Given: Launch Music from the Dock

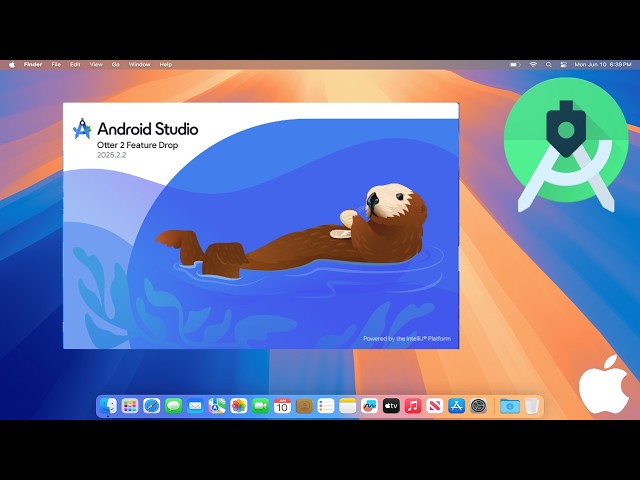Looking at the screenshot, I should click(413, 406).
